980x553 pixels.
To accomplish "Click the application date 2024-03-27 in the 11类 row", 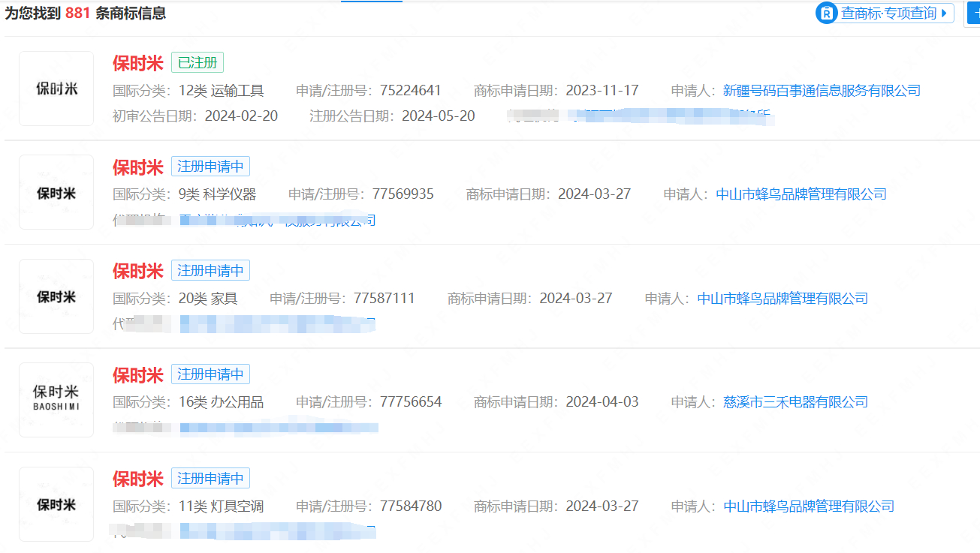I will tap(602, 506).
